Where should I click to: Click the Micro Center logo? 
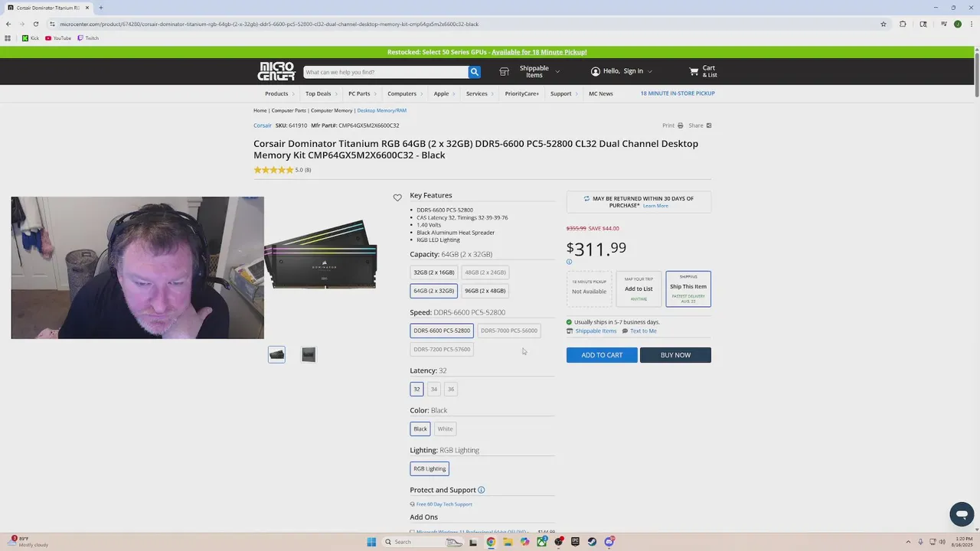276,71
